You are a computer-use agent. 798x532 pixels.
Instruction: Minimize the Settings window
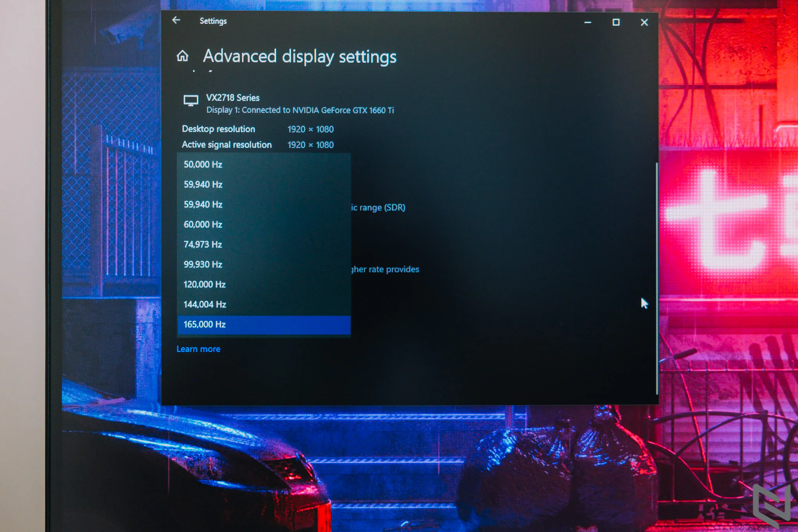pyautogui.click(x=588, y=23)
